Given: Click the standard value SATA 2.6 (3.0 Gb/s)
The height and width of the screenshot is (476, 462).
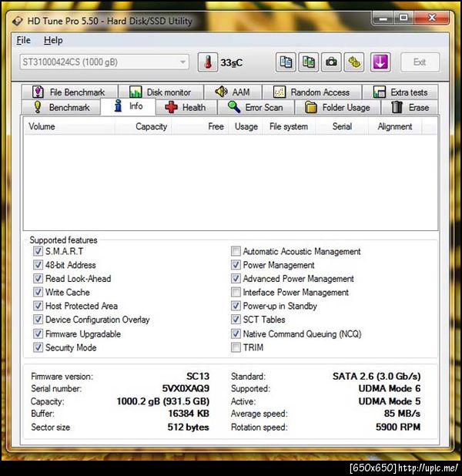Looking at the screenshot, I should click(x=377, y=377).
